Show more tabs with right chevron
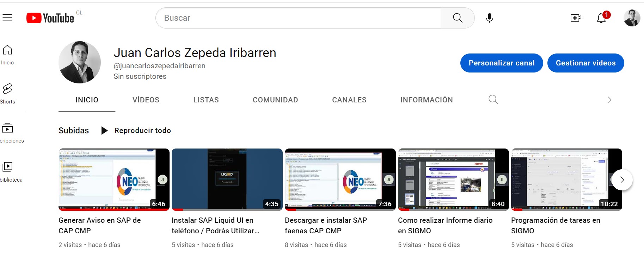 pos(609,100)
